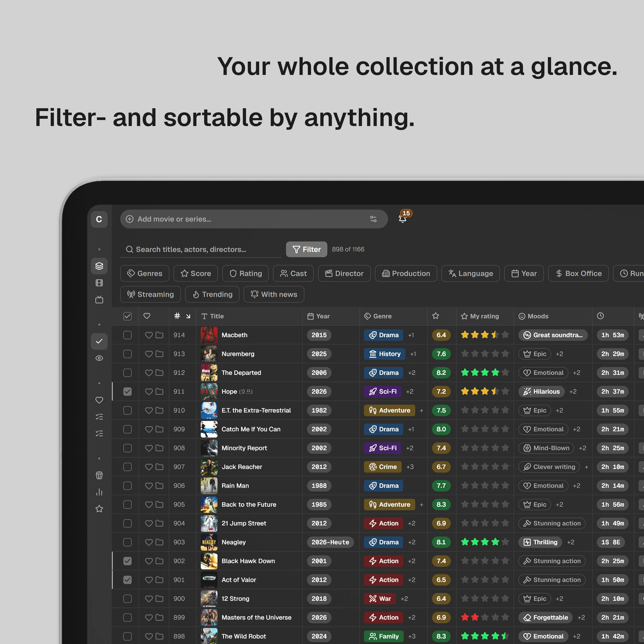Open the Director filter dropdown
The height and width of the screenshot is (644, 644).
344,273
